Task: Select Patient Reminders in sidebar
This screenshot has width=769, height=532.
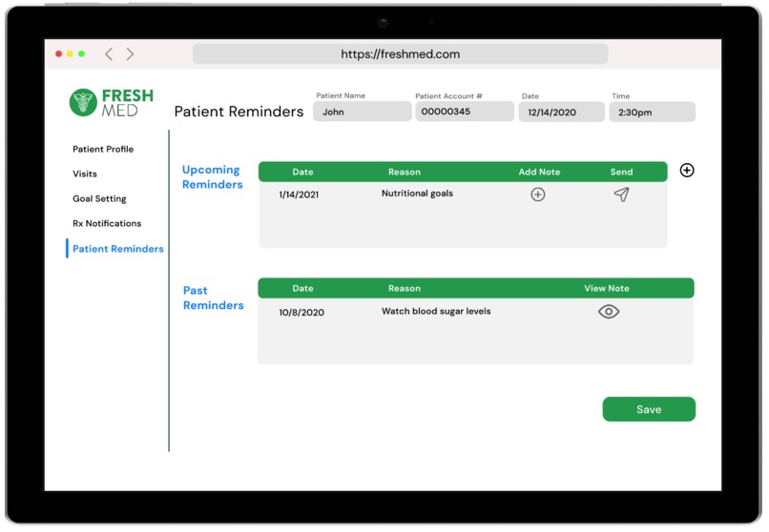Action: coord(118,249)
